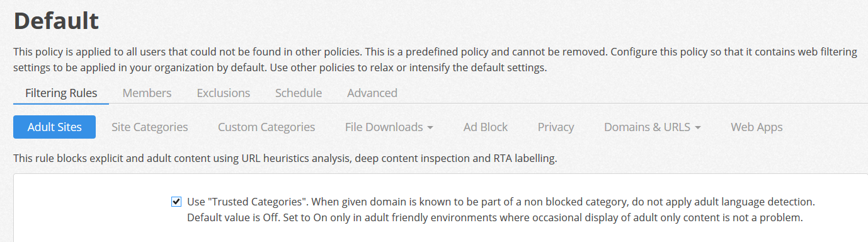Expand the Domains & URLS dropdown
Screen dimensions: 868x242
[x=653, y=127]
